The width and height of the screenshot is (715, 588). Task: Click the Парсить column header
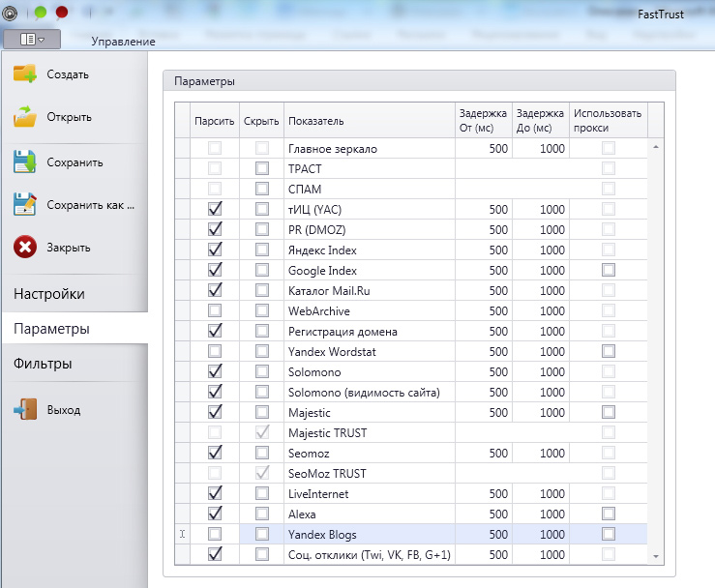pyautogui.click(x=215, y=121)
